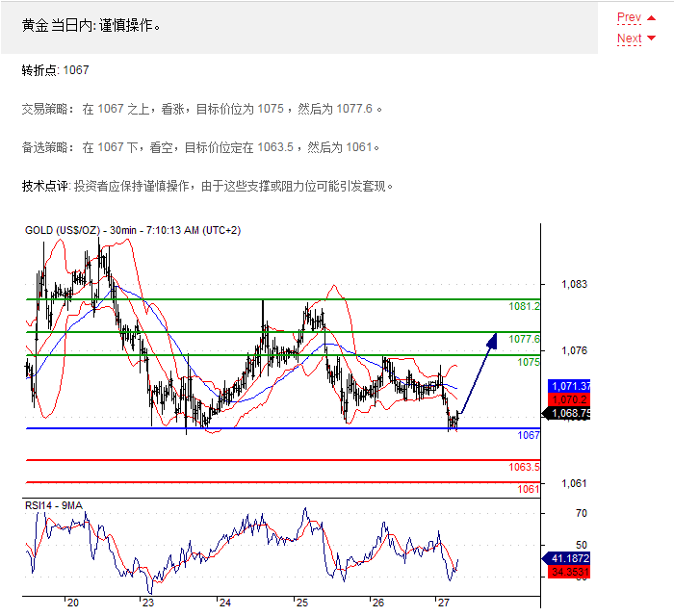Click the red down arrow beside Next
Image resolution: width=674 pixels, height=616 pixels.
(651, 38)
